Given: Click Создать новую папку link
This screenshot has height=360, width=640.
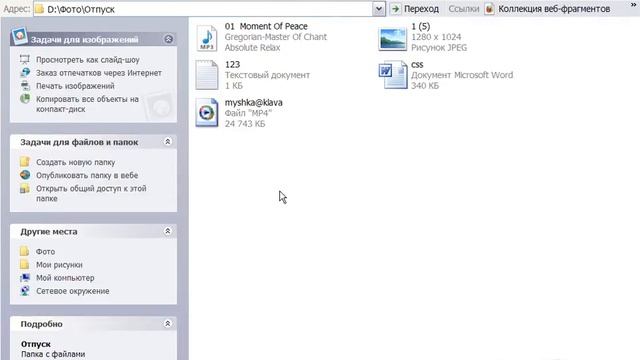Looking at the screenshot, I should pyautogui.click(x=76, y=162).
